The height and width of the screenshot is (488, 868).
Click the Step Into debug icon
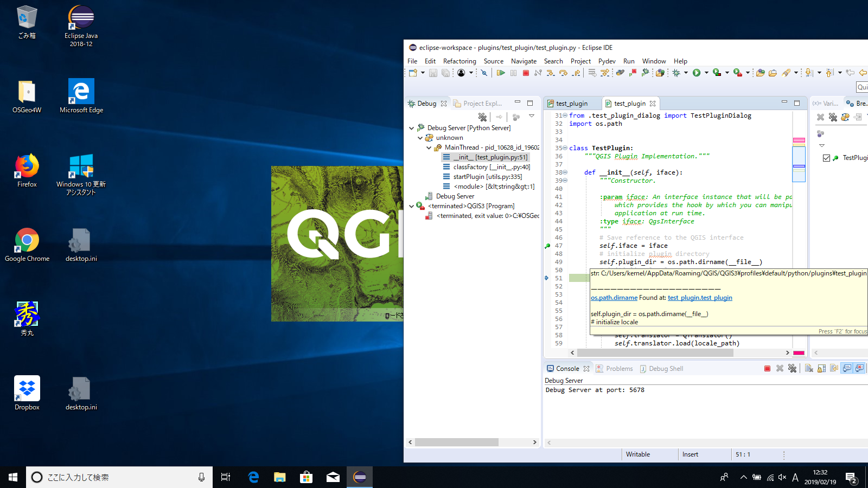click(551, 73)
